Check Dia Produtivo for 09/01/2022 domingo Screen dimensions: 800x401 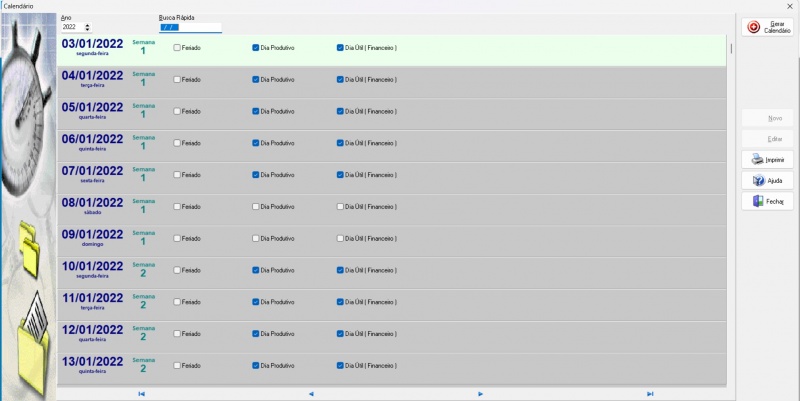click(x=256, y=238)
